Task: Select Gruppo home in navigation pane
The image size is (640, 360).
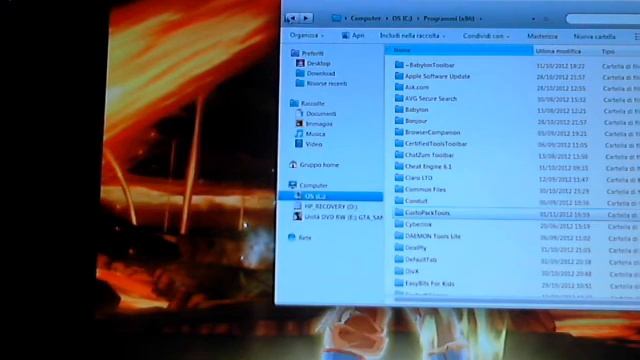Action: pyautogui.click(x=319, y=165)
